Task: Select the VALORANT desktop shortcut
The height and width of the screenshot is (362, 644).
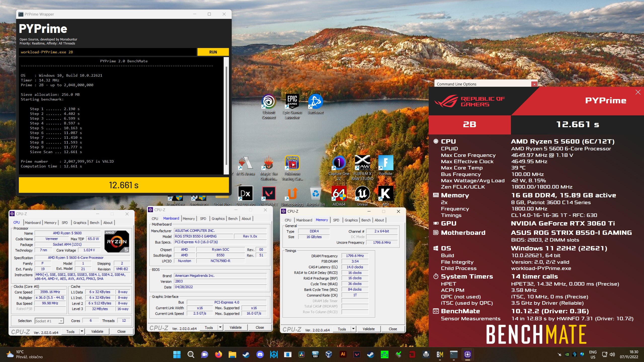Action: coord(269,196)
